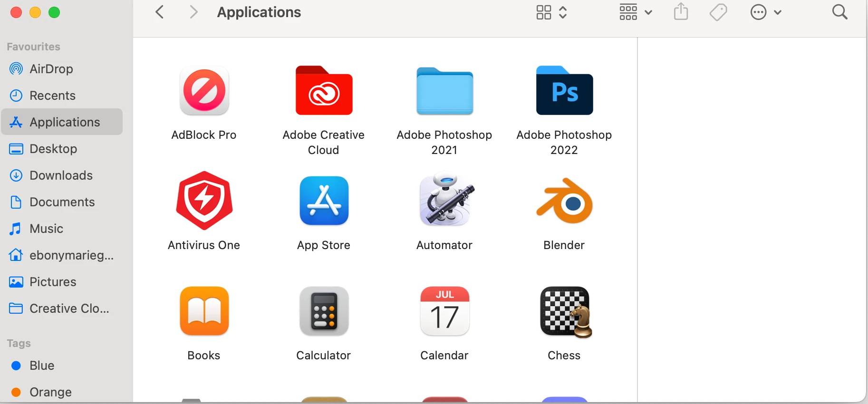The width and height of the screenshot is (868, 404).
Task: Filter by the Orange tag
Action: 62,392
